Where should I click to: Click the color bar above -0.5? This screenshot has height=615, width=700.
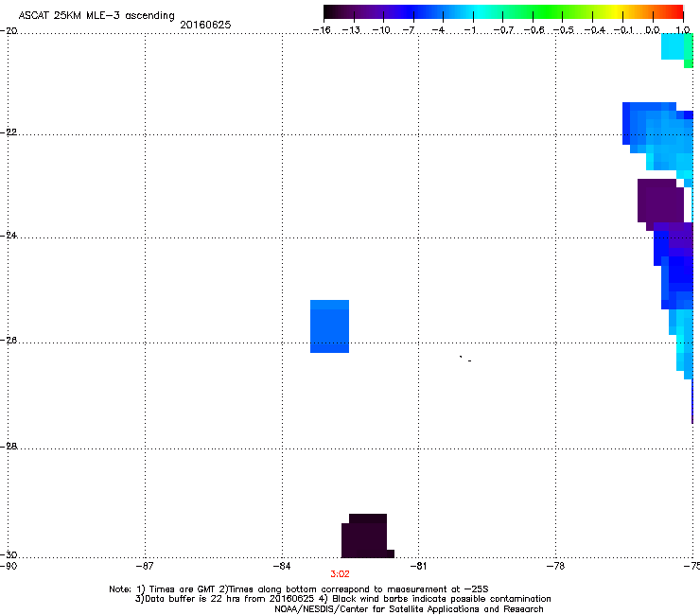562,11
